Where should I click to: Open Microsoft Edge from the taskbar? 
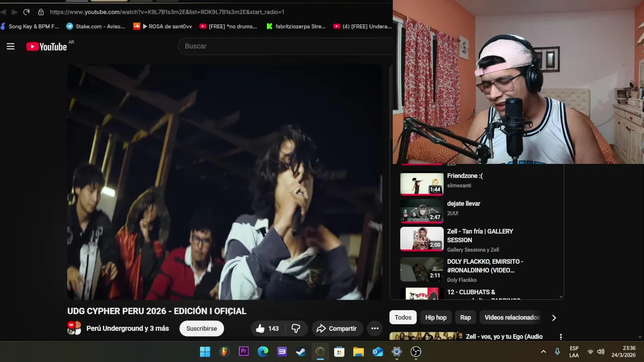coord(263,351)
